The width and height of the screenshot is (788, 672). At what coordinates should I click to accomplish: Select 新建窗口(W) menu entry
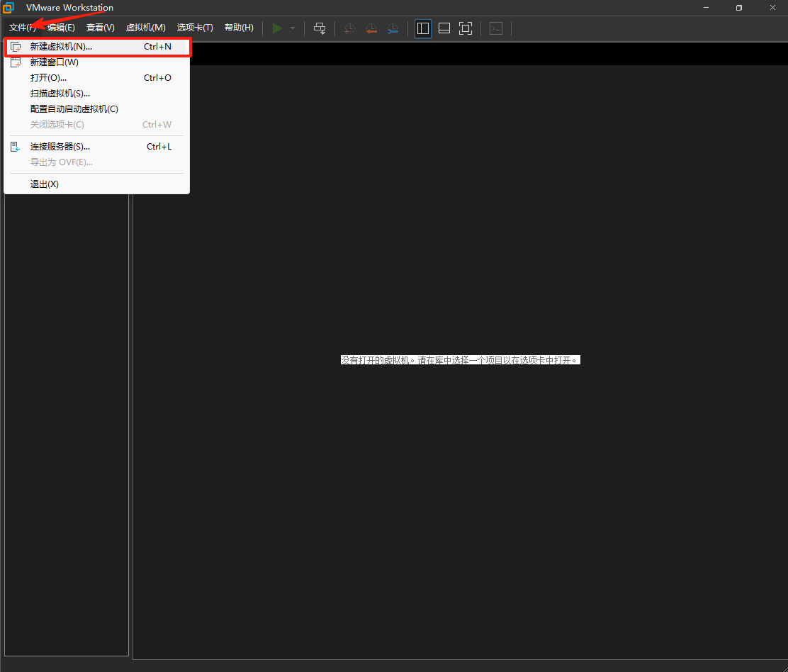pyautogui.click(x=97, y=62)
